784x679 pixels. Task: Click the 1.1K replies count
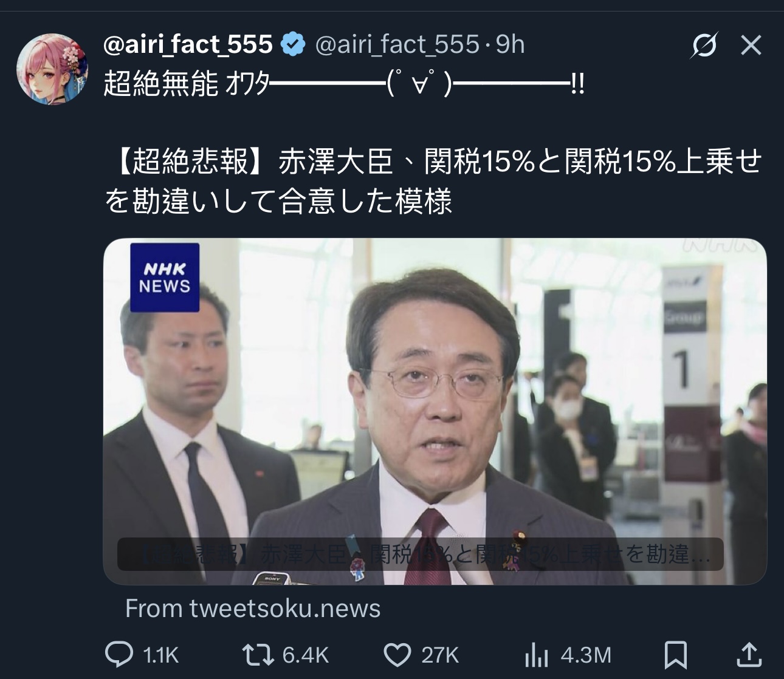pos(161,655)
